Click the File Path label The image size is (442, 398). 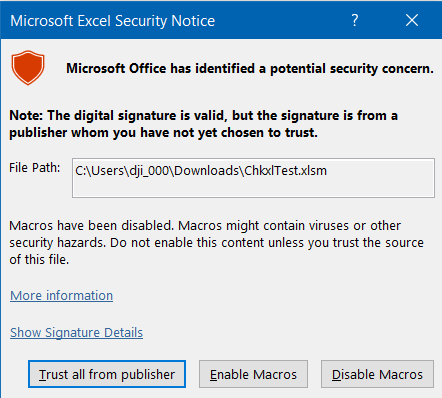(35, 168)
